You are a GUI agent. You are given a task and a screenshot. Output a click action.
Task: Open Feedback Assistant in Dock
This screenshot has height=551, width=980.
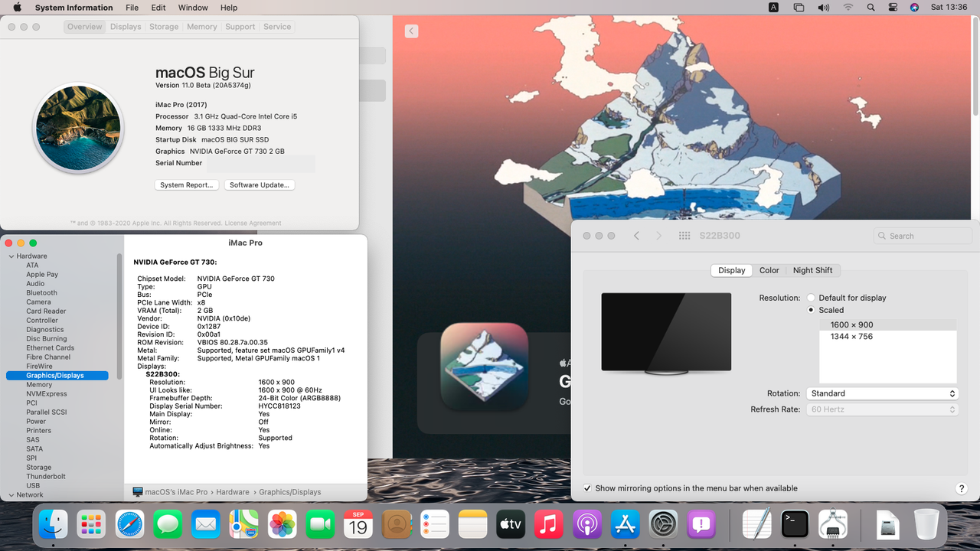[x=701, y=524]
